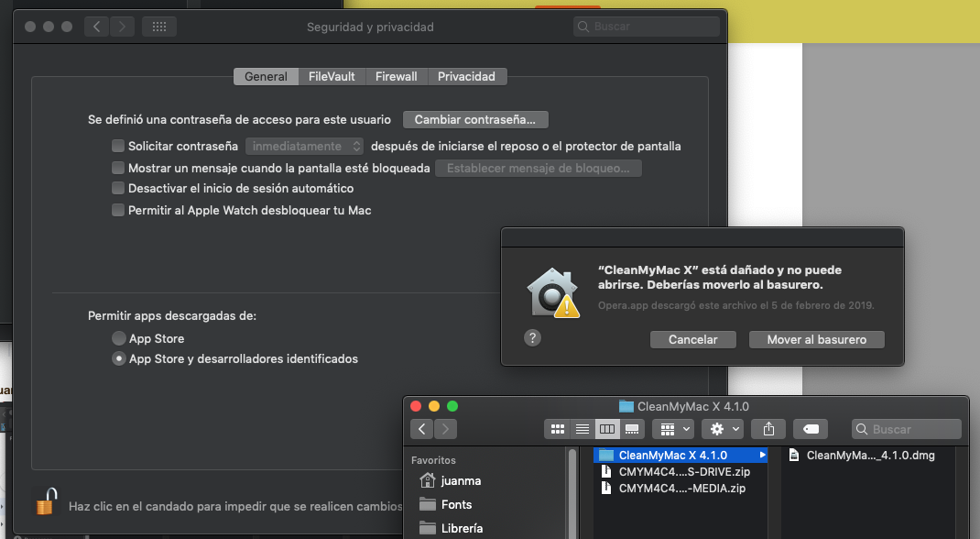Select CMYM4C4....-MEDIA.zip file
The height and width of the screenshot is (539, 980).
pyautogui.click(x=680, y=488)
